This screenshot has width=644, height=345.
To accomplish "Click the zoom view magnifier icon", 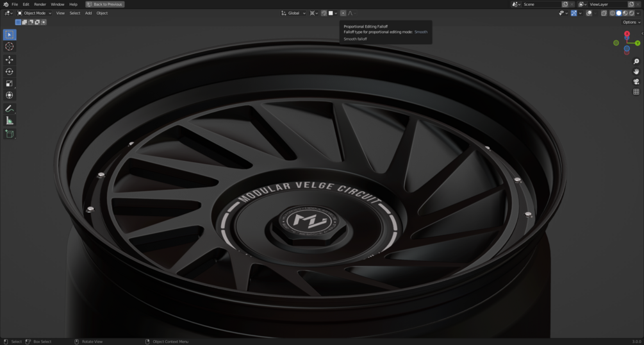I will (x=636, y=62).
